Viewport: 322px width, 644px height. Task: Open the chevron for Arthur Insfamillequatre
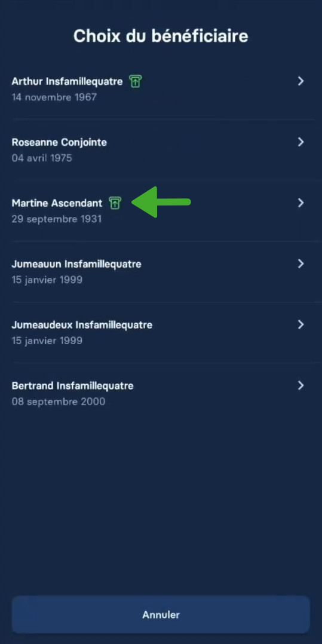300,81
